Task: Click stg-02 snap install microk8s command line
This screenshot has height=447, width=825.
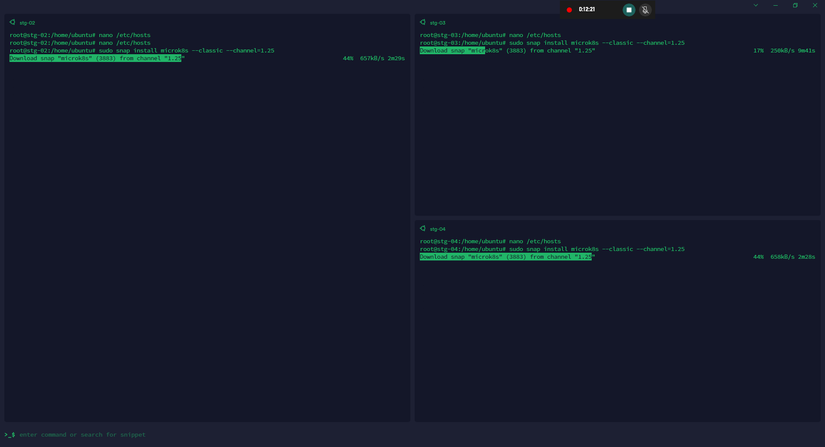Action: click(x=142, y=50)
